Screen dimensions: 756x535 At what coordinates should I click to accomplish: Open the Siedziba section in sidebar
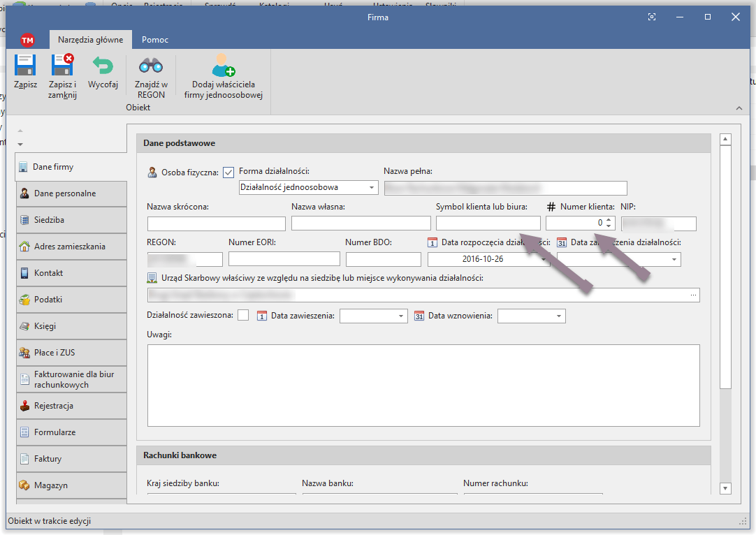(71, 220)
